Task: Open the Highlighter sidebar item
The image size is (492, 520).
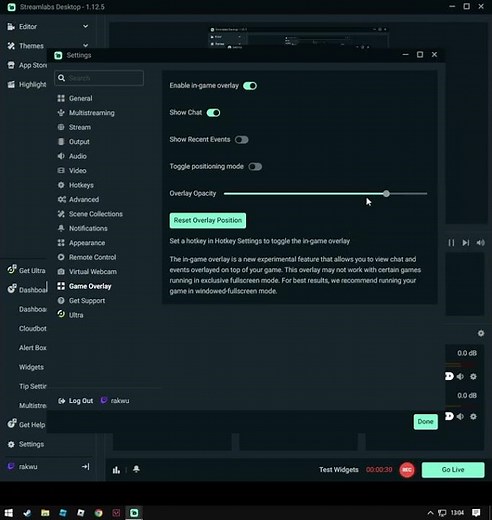Action: point(26,84)
